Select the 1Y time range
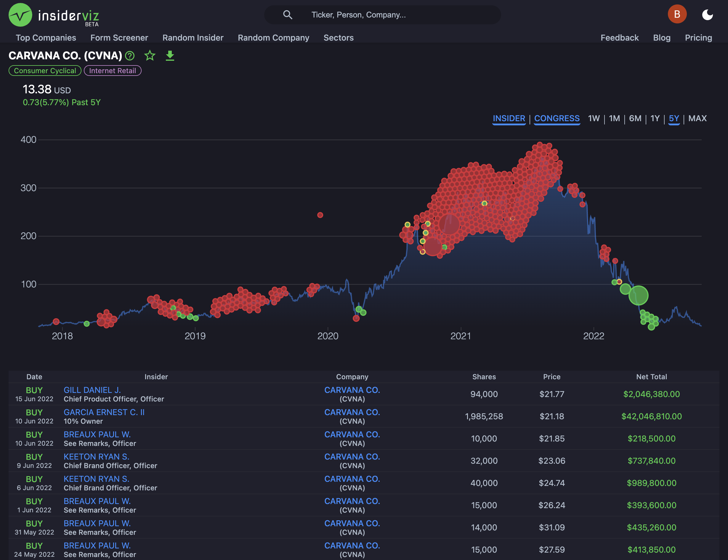Screen dimensions: 728x560 (x=655, y=118)
